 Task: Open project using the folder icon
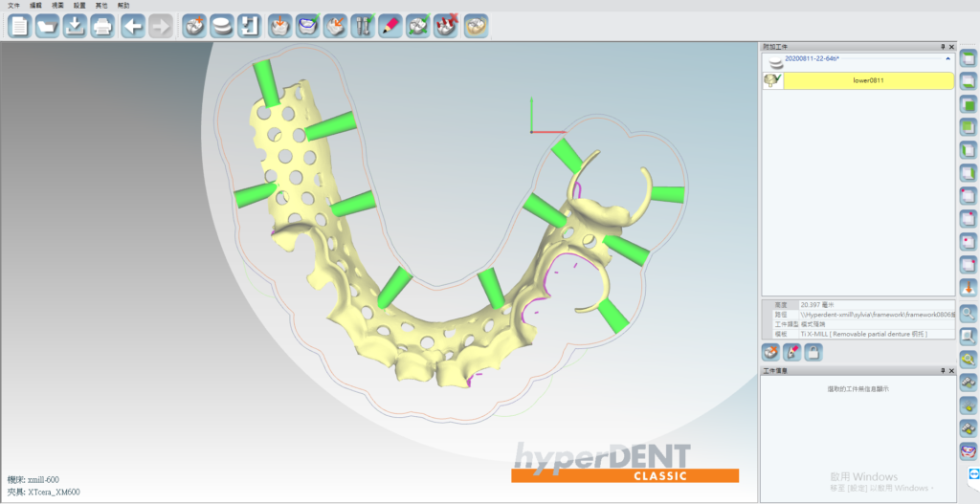47,26
